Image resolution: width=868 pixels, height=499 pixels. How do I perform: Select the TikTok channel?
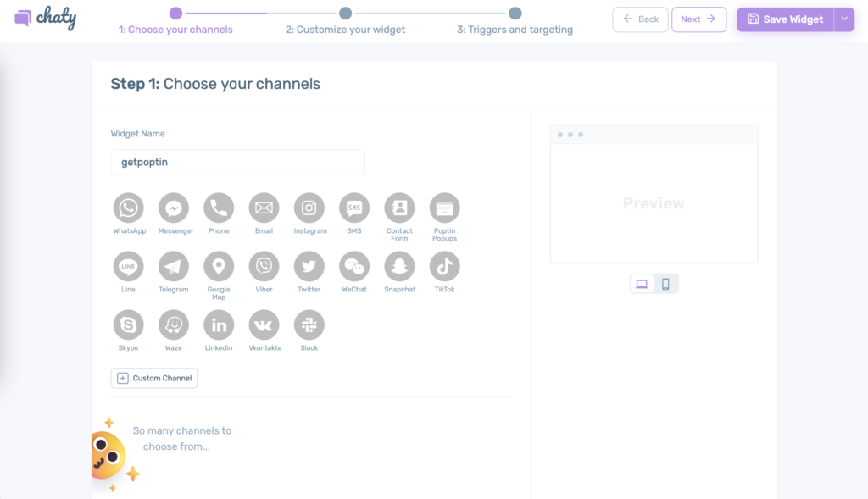[444, 267]
